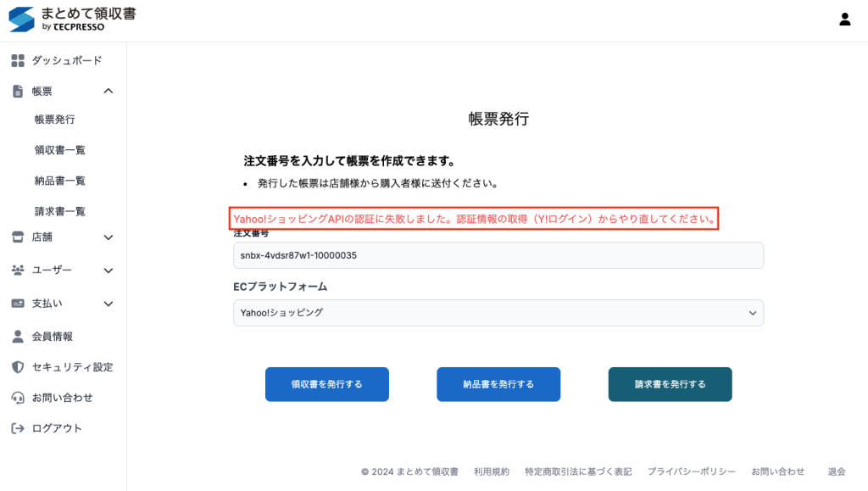Viewport: 868px width, 491px height.
Task: Click the 店舗 store icon
Action: pos(18,237)
